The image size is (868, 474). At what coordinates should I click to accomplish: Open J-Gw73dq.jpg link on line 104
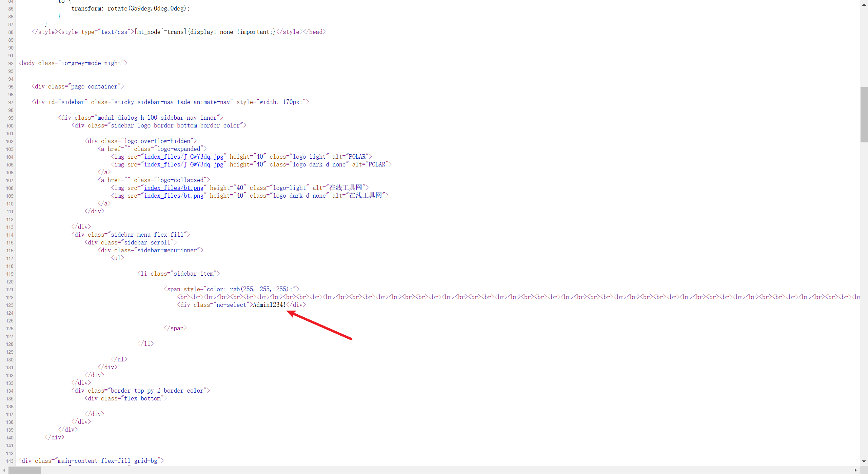pos(183,157)
